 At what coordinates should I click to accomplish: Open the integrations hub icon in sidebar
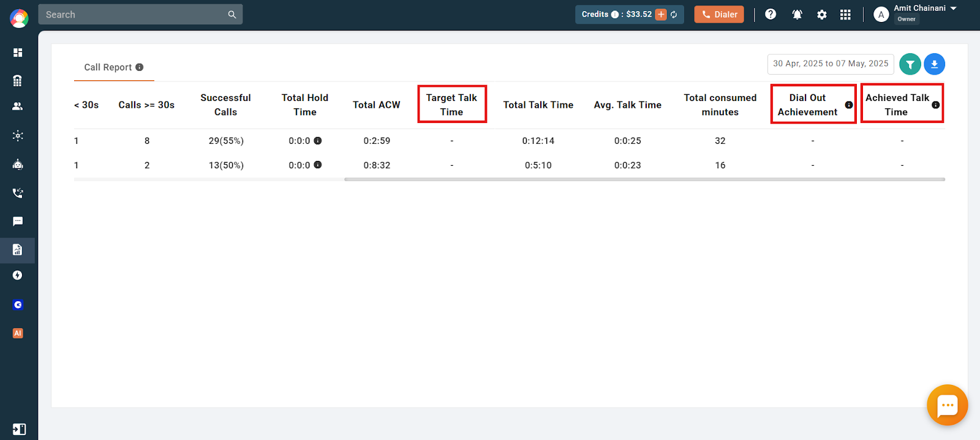point(18,136)
